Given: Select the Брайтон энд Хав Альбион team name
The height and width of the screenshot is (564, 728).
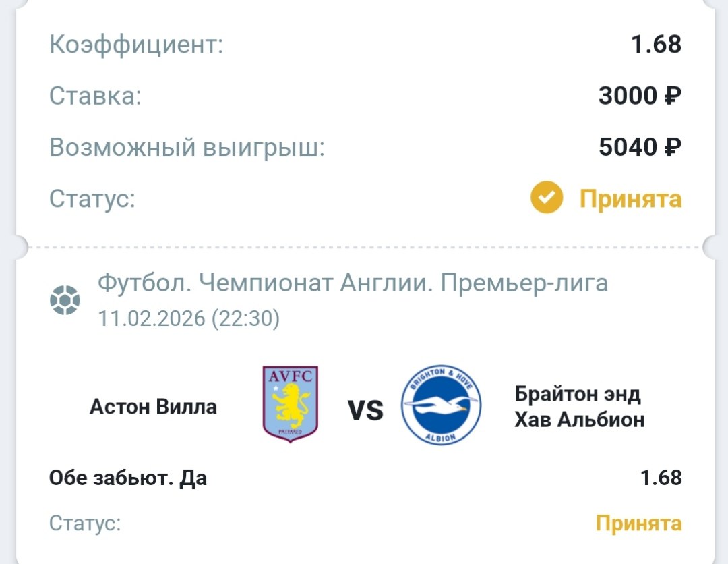Looking at the screenshot, I should [579, 407].
